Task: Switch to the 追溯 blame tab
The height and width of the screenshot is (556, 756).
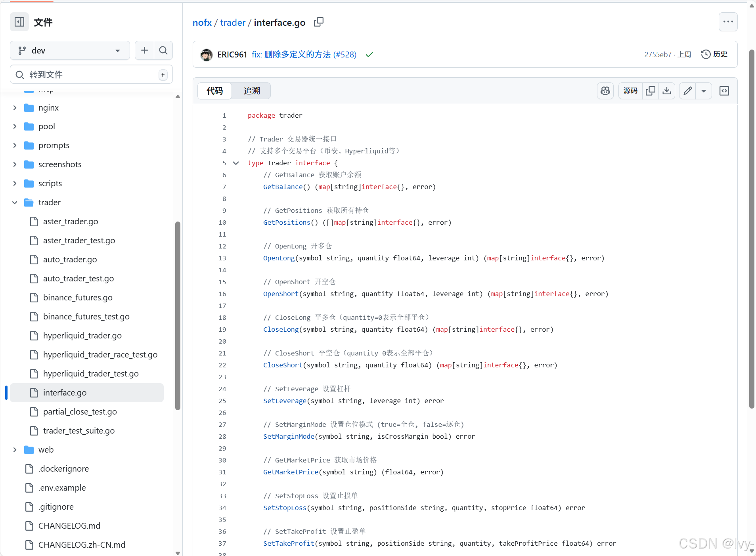Action: point(251,91)
